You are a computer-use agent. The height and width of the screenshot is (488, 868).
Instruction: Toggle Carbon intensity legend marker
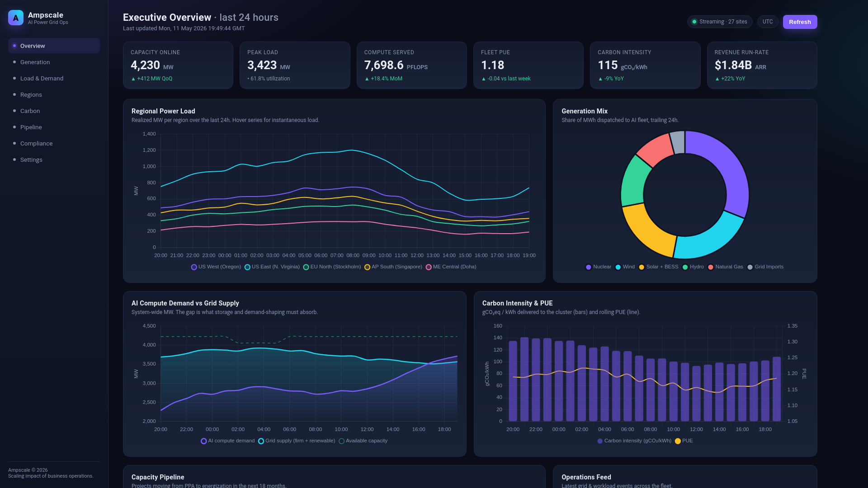[600, 441]
